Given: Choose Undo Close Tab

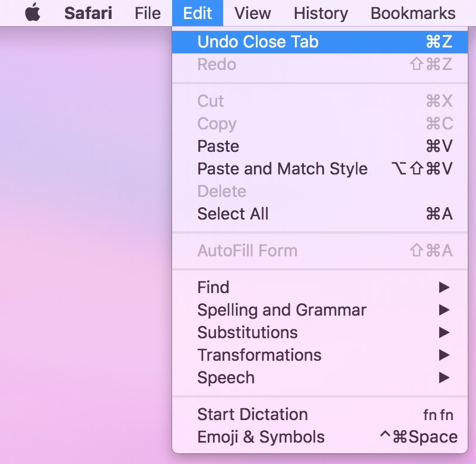Looking at the screenshot, I should pyautogui.click(x=320, y=42).
